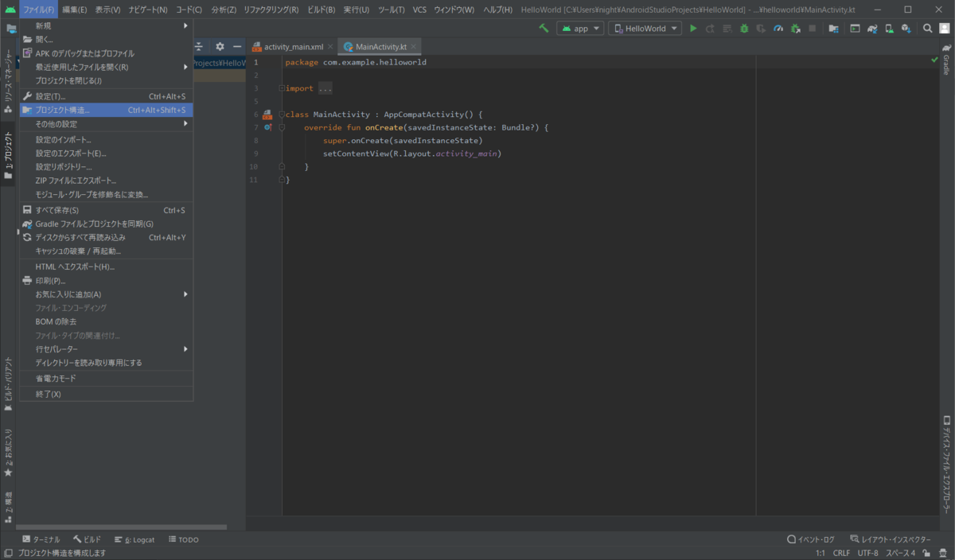Open the CRLF line separator selector
The image size is (955, 560).
(x=841, y=553)
